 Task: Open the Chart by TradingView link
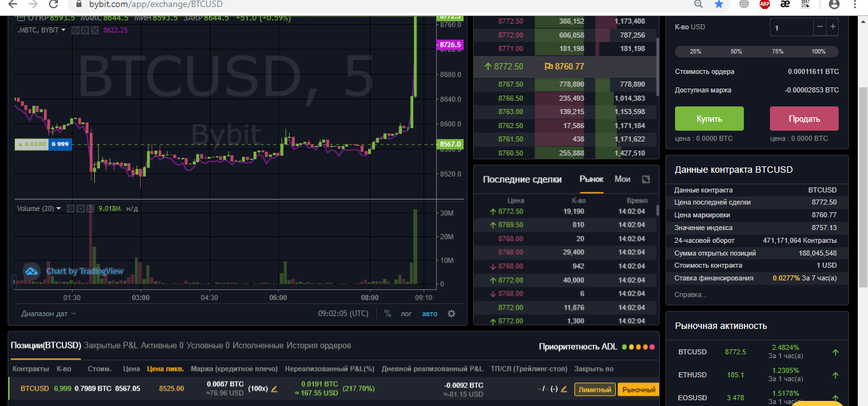click(85, 271)
